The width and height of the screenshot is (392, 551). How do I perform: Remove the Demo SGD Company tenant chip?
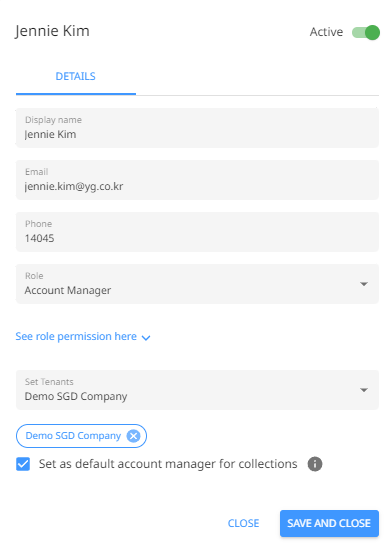pyautogui.click(x=133, y=436)
